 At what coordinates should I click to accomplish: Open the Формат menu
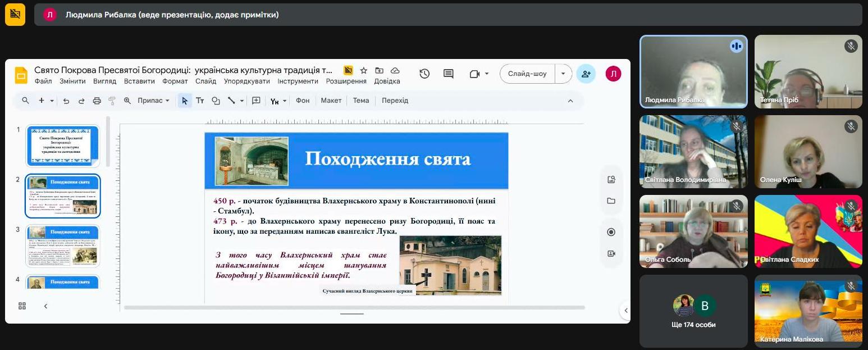[x=175, y=81]
